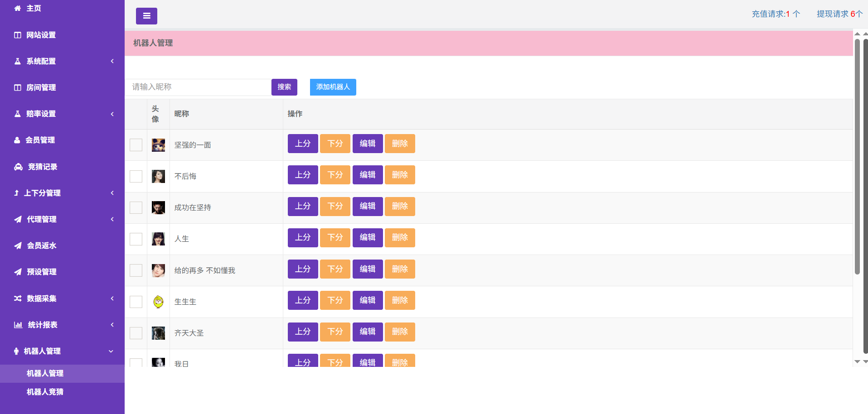Click the blue 添加机器人 button

click(333, 87)
